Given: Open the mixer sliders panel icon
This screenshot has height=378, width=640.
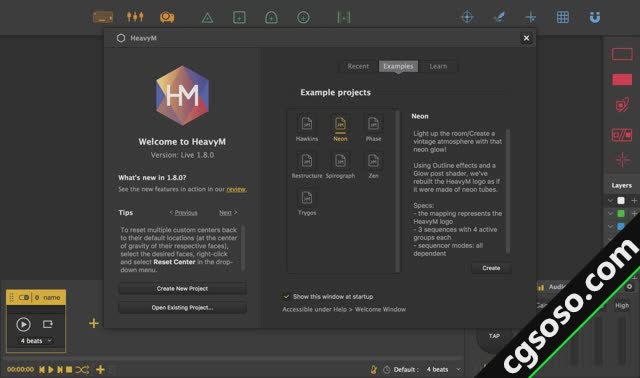Looking at the screenshot, I should [x=135, y=17].
